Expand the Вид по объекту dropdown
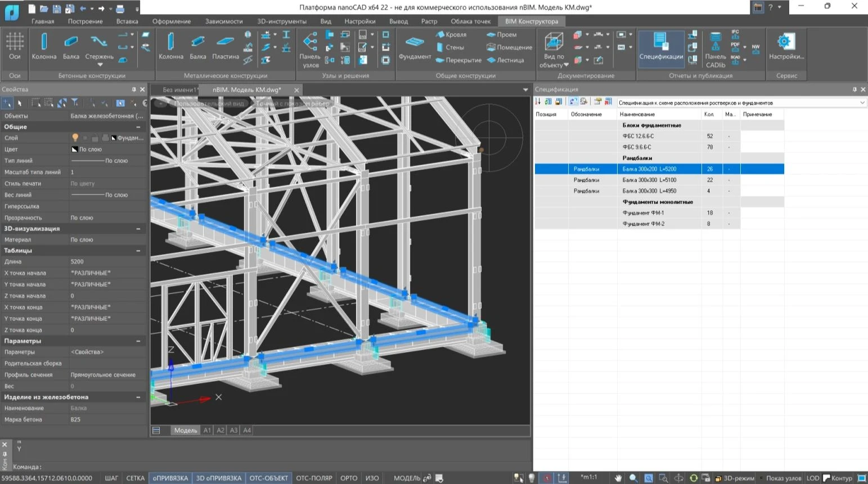Screen dimensions: 868x484 [566, 65]
